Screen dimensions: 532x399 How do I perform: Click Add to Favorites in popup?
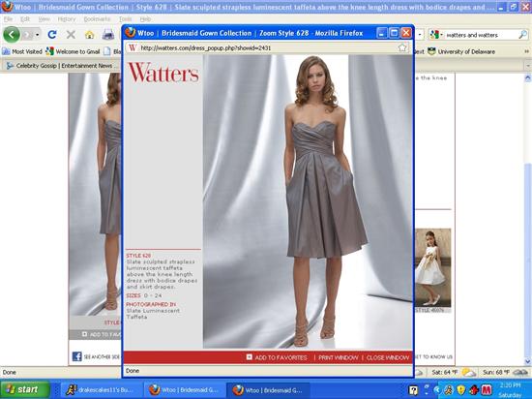pyautogui.click(x=281, y=357)
